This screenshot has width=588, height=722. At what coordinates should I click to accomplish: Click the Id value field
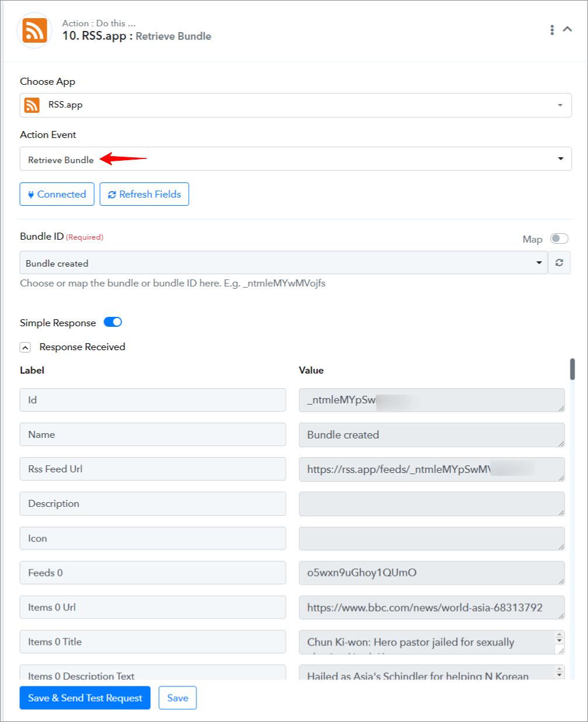point(432,400)
